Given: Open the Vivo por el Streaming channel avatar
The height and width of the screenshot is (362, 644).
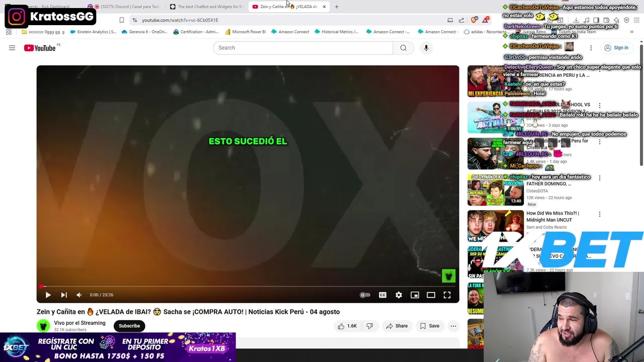Looking at the screenshot, I should pos(43,326).
